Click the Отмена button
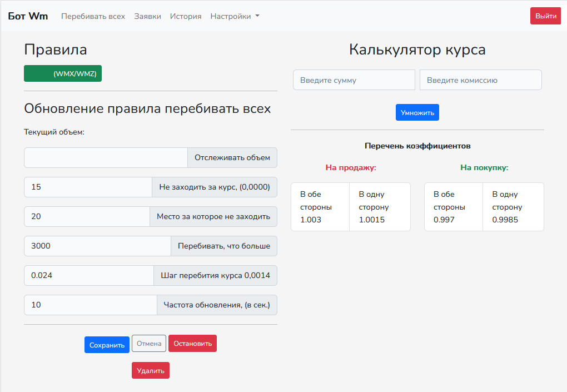The height and width of the screenshot is (392, 567). pos(149,343)
